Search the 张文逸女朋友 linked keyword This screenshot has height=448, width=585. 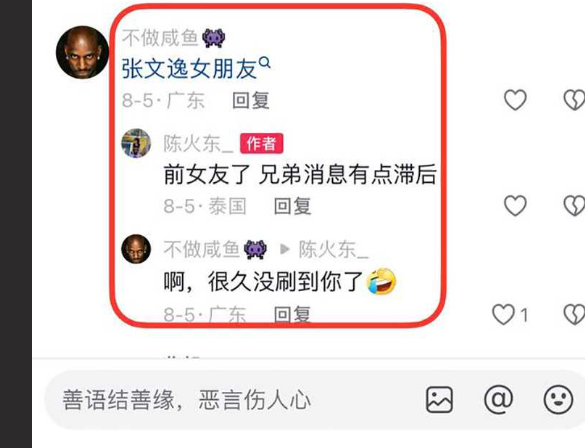(x=196, y=69)
